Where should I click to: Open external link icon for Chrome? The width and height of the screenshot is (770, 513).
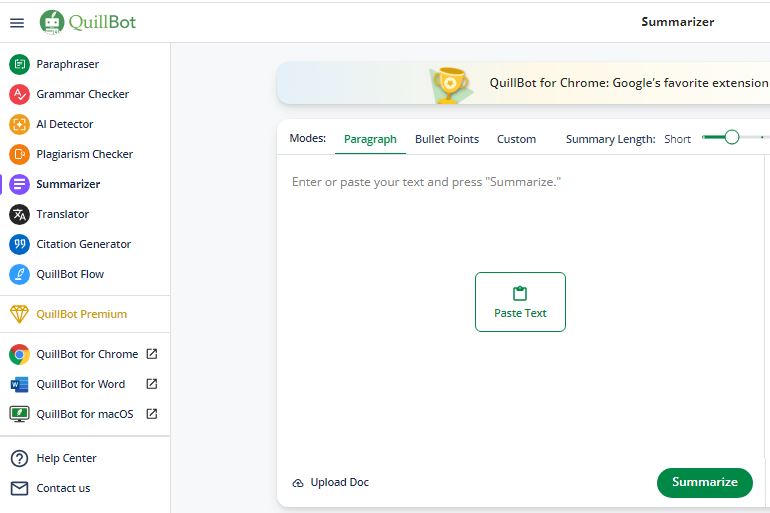152,353
